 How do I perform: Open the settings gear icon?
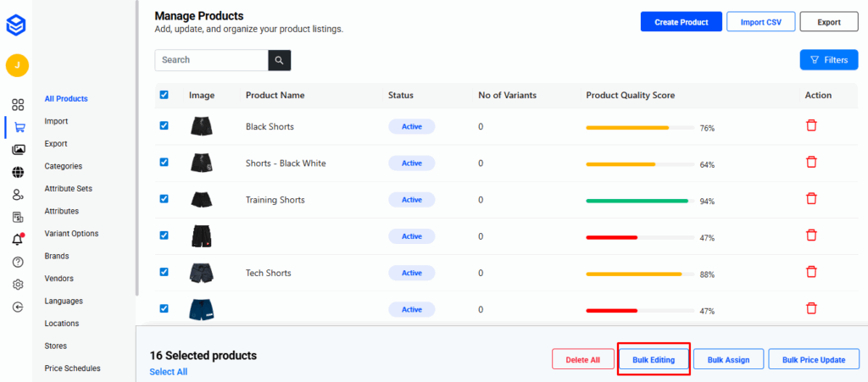[x=18, y=285]
